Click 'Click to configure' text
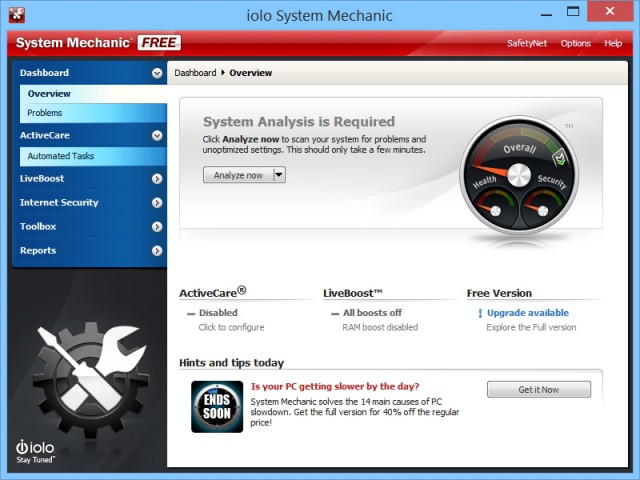The image size is (640, 480). tap(231, 327)
